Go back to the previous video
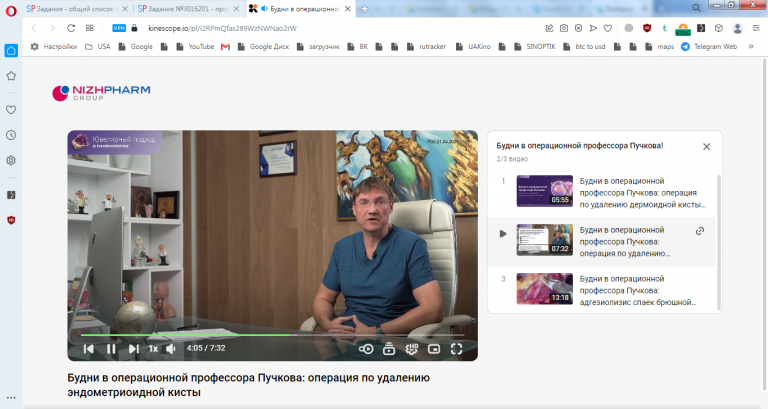Viewport: 768px width, 409px height. click(x=89, y=349)
